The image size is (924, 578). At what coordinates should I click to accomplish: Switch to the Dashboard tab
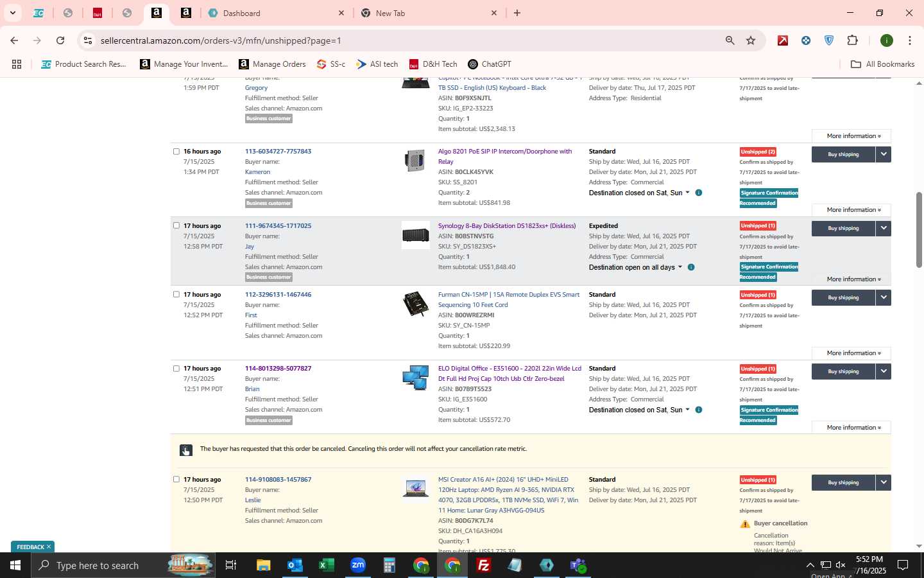pyautogui.click(x=276, y=13)
